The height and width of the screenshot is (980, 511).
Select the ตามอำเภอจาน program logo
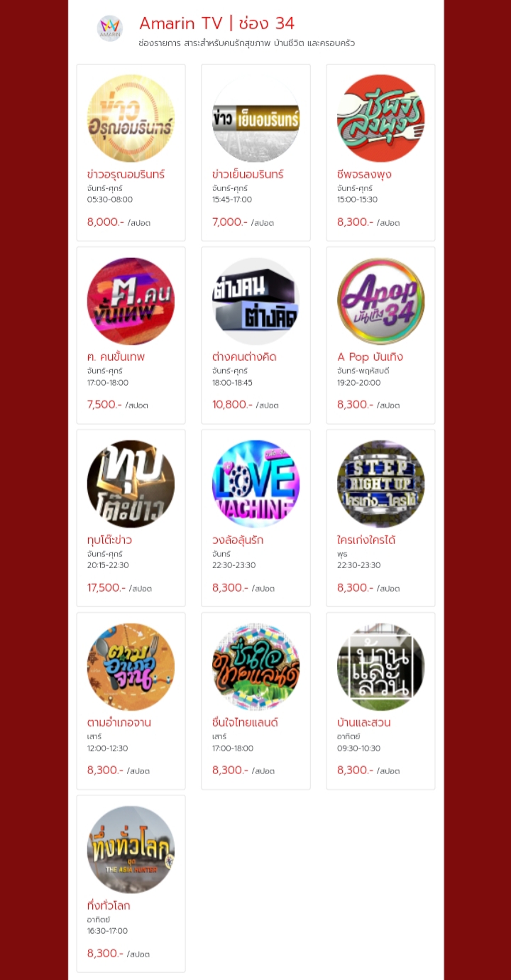131,667
